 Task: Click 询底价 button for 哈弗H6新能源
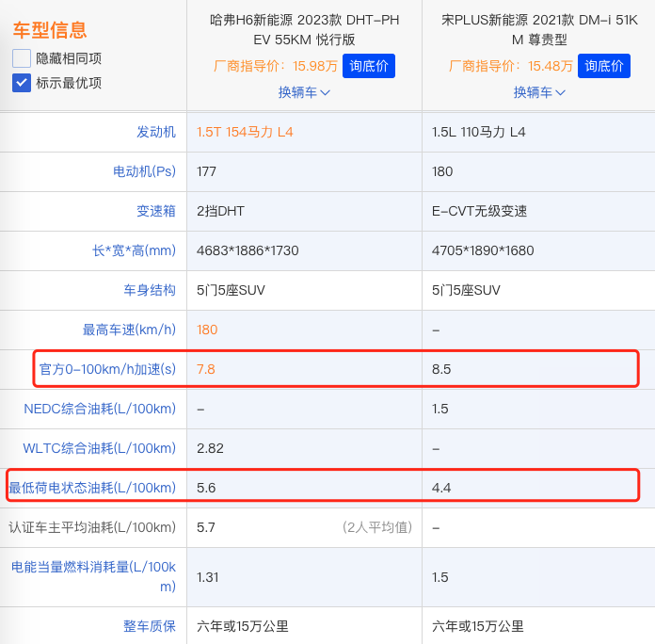point(369,66)
